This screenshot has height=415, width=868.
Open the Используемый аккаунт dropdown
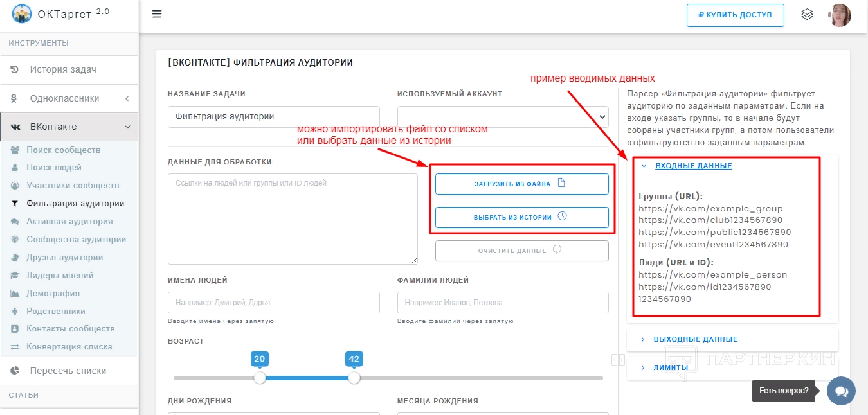coord(503,116)
